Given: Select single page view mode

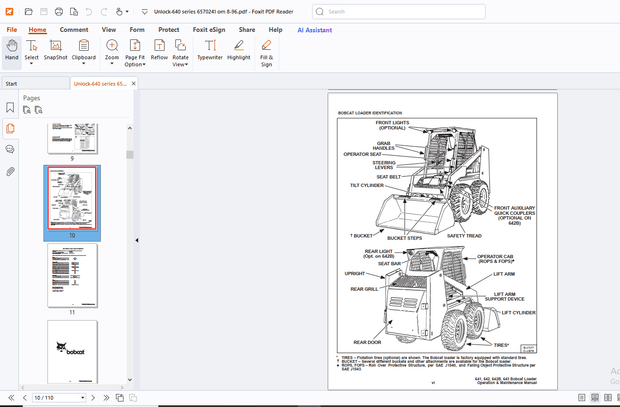Looking at the screenshot, I should (x=582, y=398).
